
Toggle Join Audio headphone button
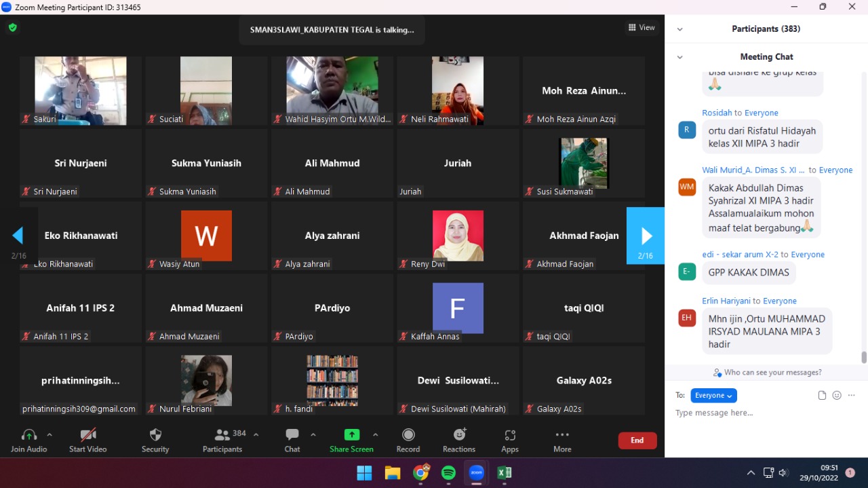[28, 435]
